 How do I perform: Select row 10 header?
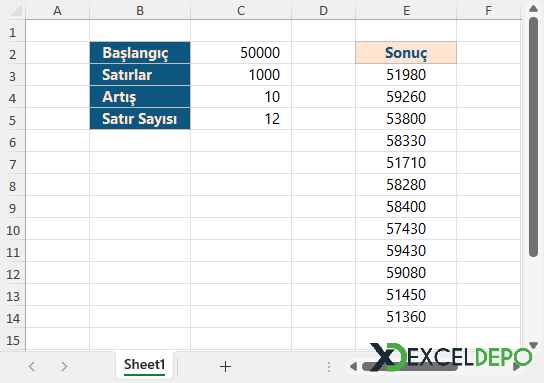coord(13,230)
